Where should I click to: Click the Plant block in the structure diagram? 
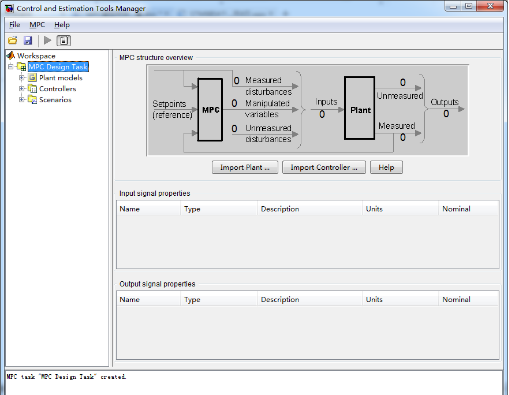pyautogui.click(x=360, y=108)
